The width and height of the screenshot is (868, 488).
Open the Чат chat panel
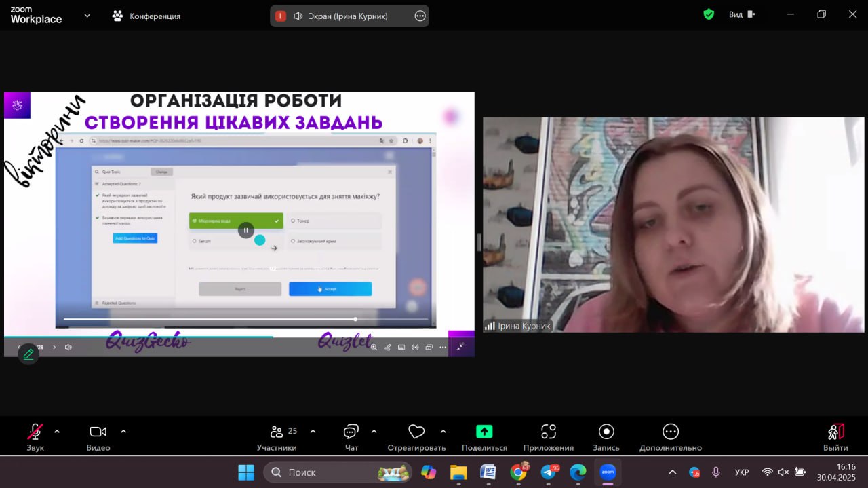351,432
